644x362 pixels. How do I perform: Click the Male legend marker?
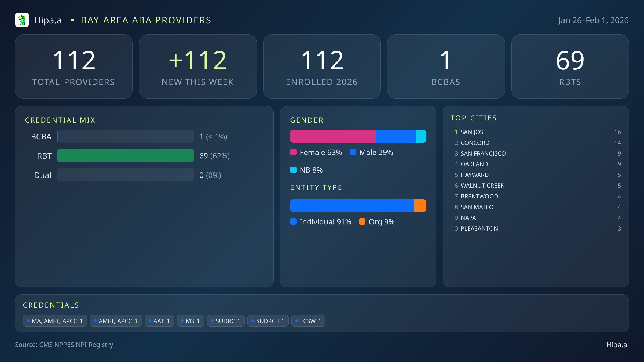[x=353, y=152]
